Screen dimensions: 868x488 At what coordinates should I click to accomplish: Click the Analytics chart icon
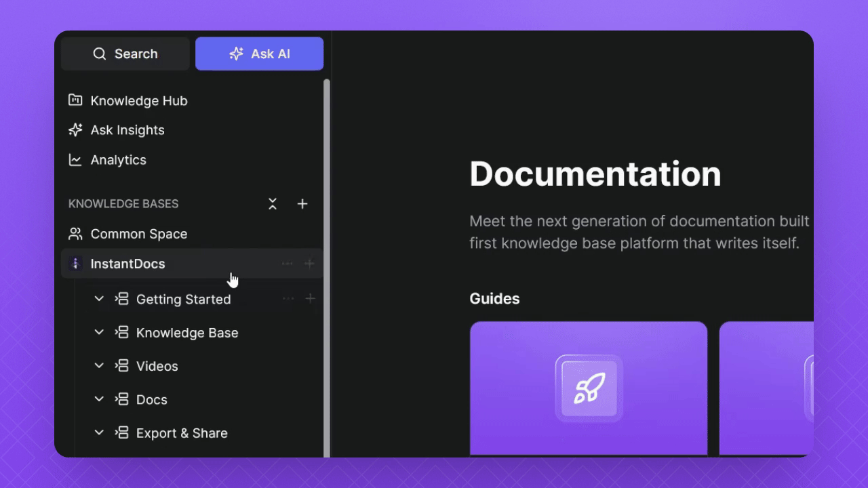click(x=75, y=160)
